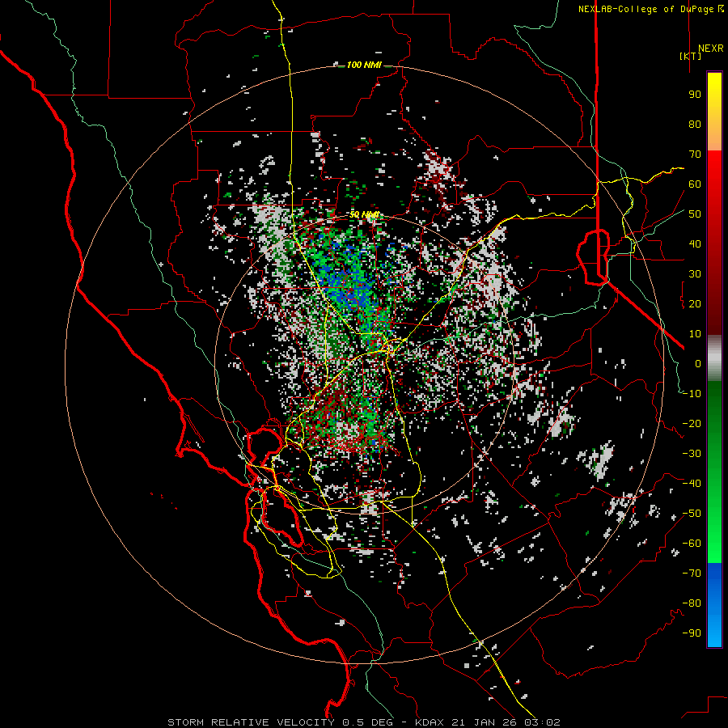The width and height of the screenshot is (728, 728).
Task: Select the -10 scale value
Action: click(692, 394)
